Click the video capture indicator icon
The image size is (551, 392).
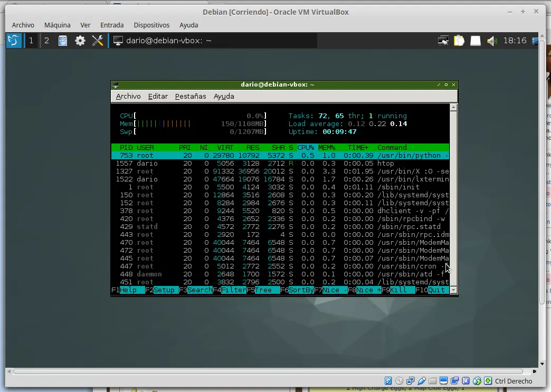pyautogui.click(x=455, y=381)
